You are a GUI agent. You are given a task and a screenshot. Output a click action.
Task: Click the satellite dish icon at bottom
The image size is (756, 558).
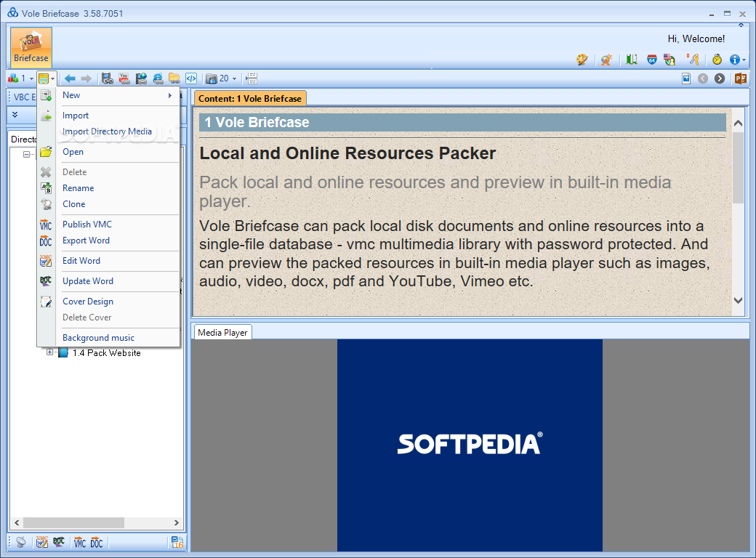click(21, 543)
